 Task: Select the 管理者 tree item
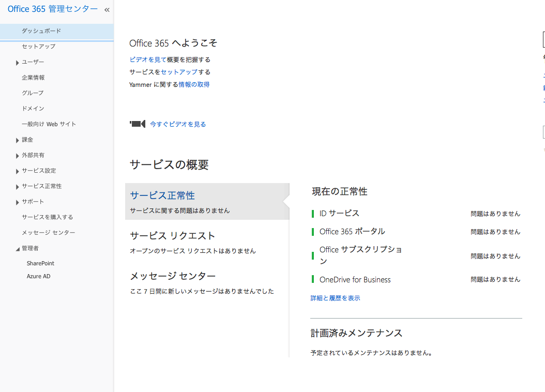(x=30, y=248)
